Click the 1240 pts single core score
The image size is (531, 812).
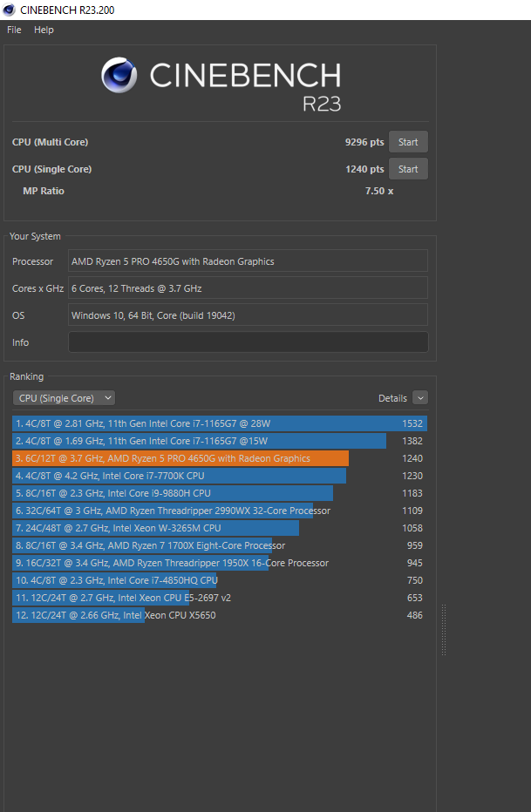(x=364, y=169)
